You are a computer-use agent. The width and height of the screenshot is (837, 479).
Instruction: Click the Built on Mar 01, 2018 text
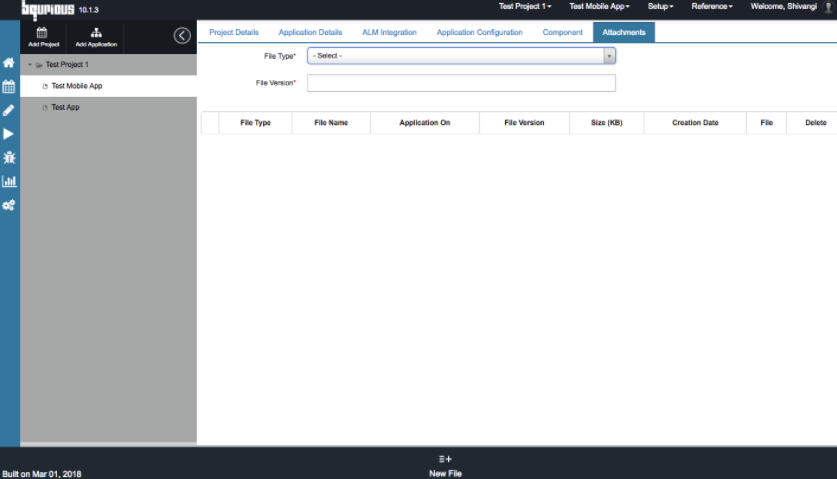pyautogui.click(x=42, y=474)
